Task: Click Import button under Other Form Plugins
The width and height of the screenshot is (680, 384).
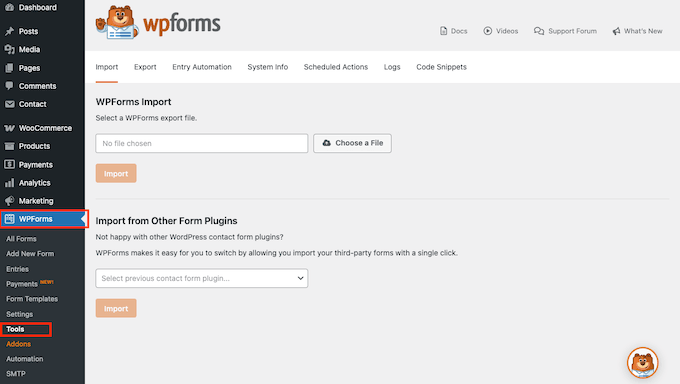Action: [116, 308]
